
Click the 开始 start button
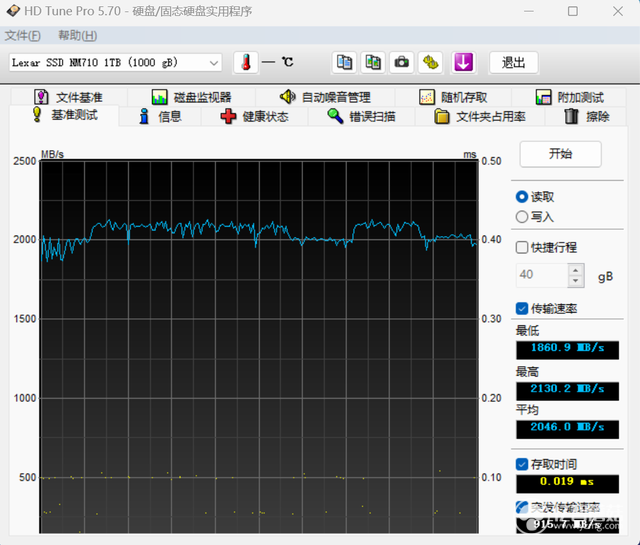(x=560, y=154)
